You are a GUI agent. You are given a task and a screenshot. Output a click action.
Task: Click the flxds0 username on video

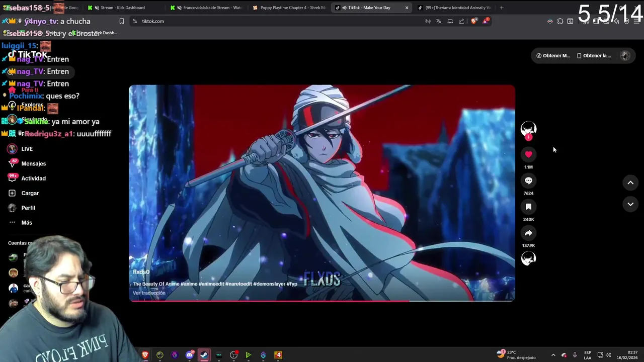pyautogui.click(x=141, y=272)
